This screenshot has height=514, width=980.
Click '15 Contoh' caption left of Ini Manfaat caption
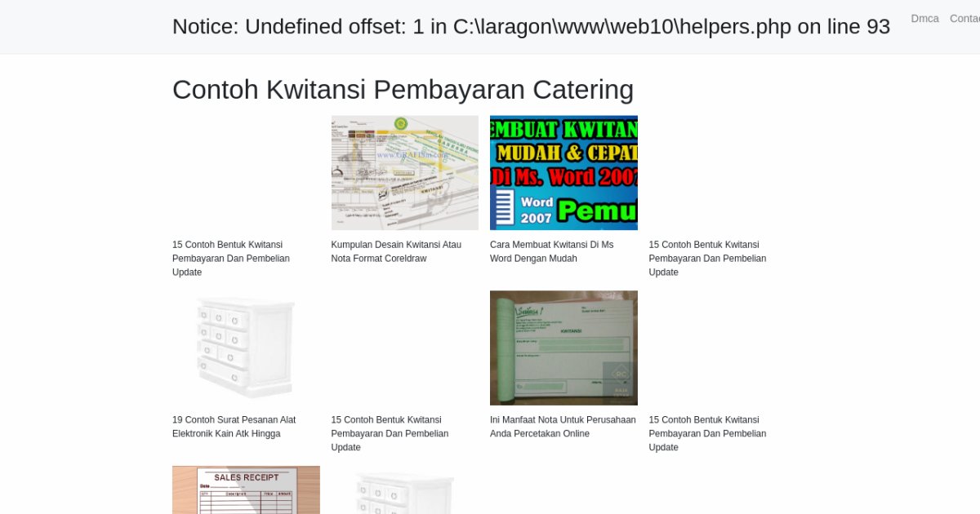[390, 433]
